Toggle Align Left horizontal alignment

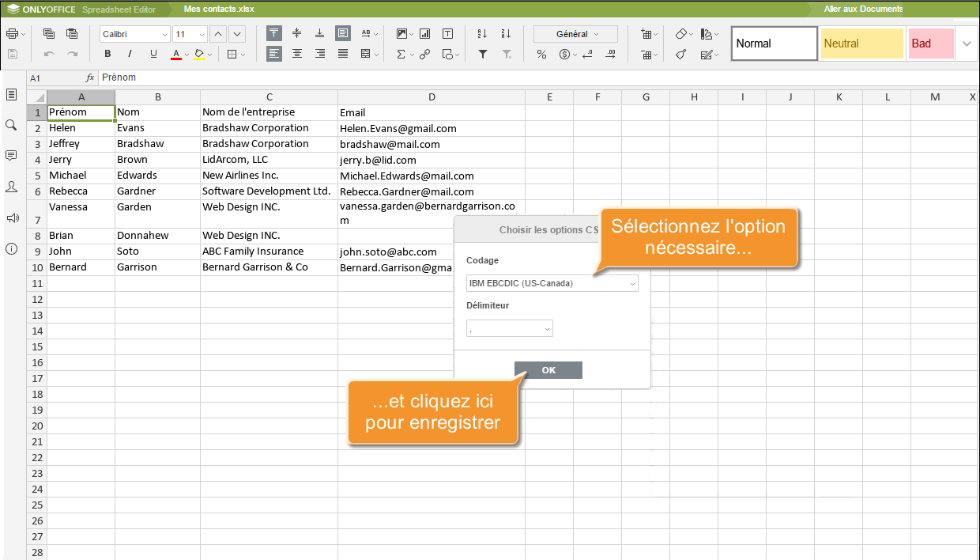pyautogui.click(x=274, y=54)
